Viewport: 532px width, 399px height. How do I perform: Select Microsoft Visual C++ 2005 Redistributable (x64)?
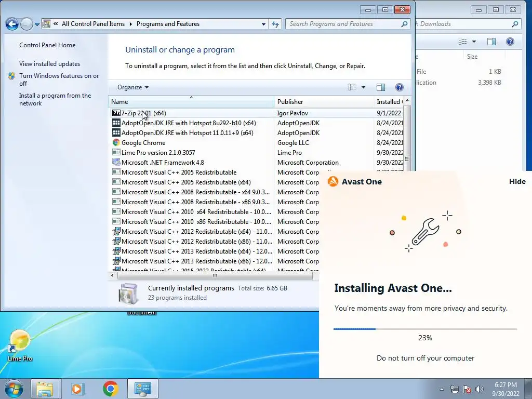(186, 182)
